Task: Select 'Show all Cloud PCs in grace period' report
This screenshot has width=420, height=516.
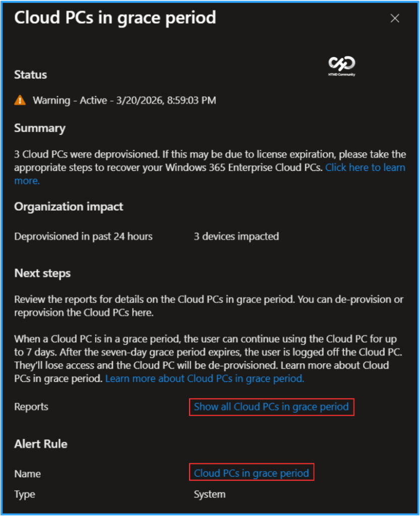Action: (271, 407)
